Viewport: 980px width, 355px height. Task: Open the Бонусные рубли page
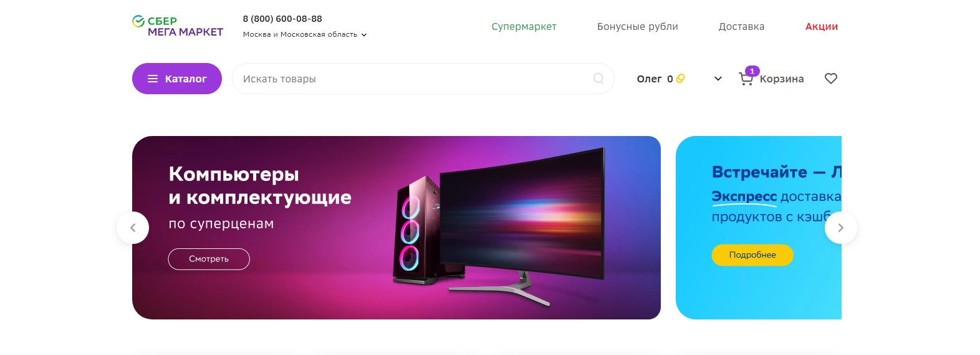coord(638,27)
